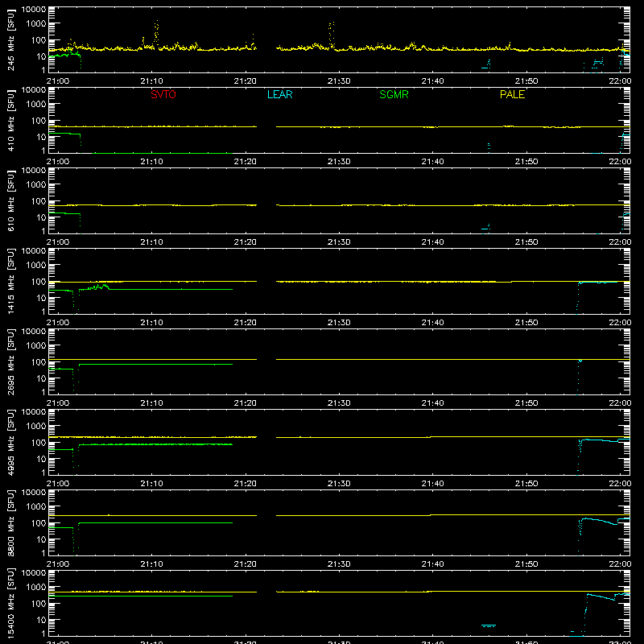
Task: Click the 21:10 time label of the 8800 MHz panel
Action: [151, 564]
